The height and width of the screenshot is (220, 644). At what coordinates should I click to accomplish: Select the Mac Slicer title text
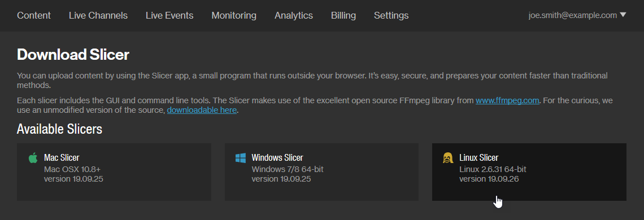click(62, 157)
